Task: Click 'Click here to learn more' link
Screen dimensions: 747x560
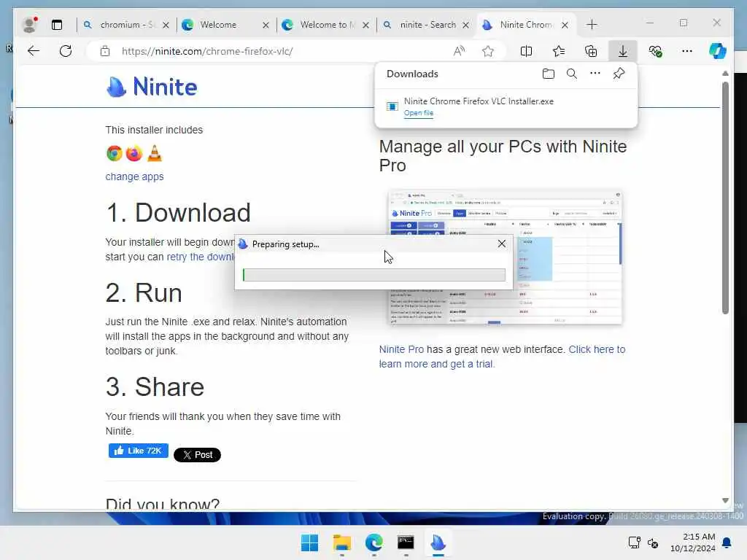Action: [502, 357]
